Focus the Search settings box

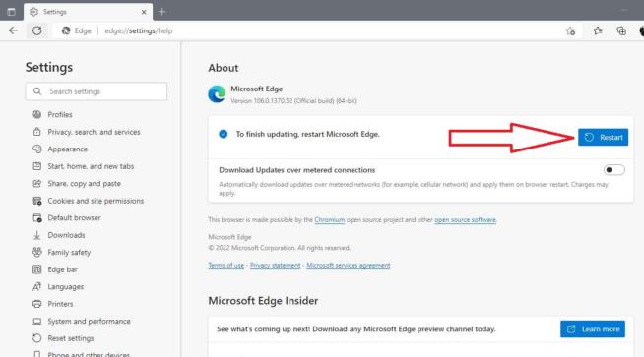(x=97, y=91)
